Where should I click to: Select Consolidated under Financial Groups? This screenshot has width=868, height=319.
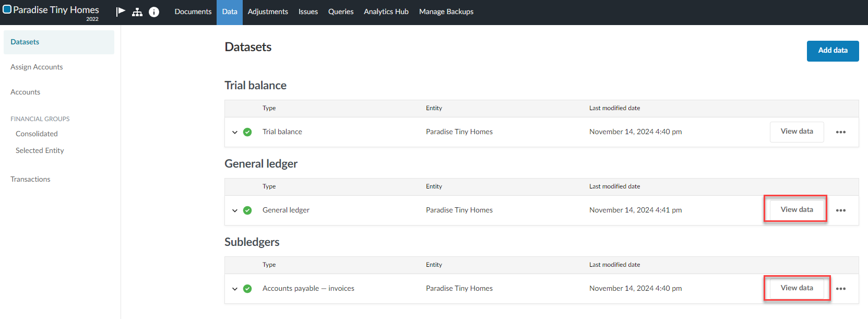point(37,134)
